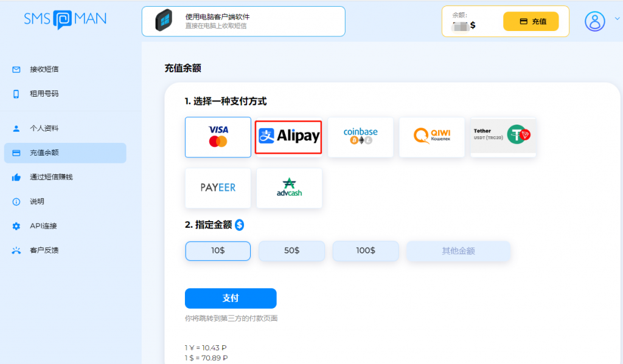Select PAYEER payment method
623x364 pixels.
pyautogui.click(x=218, y=188)
